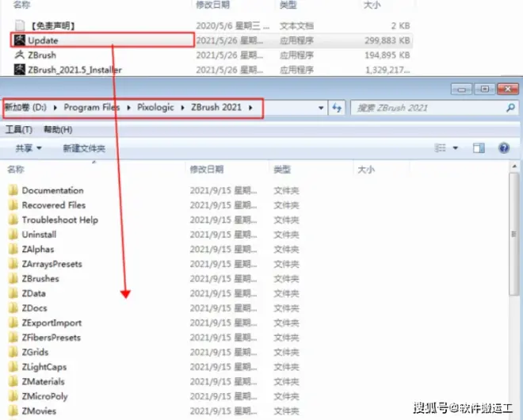Sort by 大小 column in lower window

(366, 170)
